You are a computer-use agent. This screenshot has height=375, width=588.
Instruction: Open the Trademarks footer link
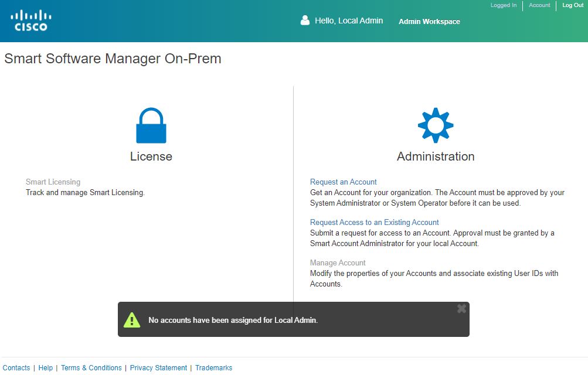[213, 368]
